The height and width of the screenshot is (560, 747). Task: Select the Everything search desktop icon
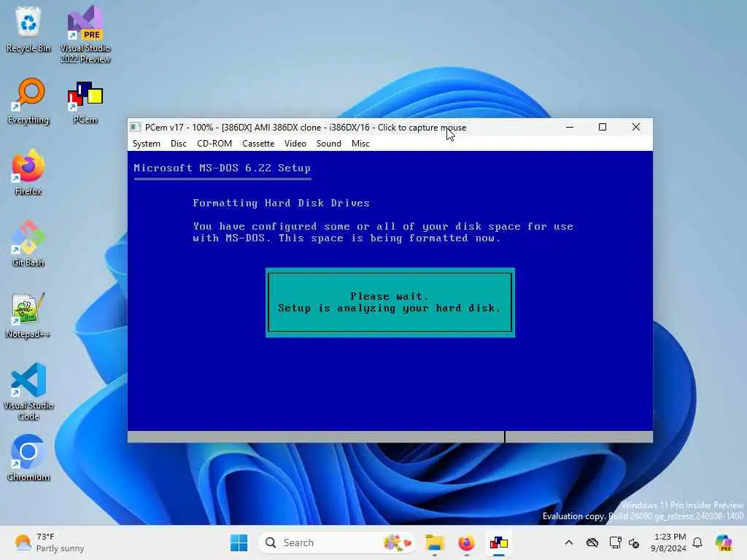pyautogui.click(x=28, y=101)
